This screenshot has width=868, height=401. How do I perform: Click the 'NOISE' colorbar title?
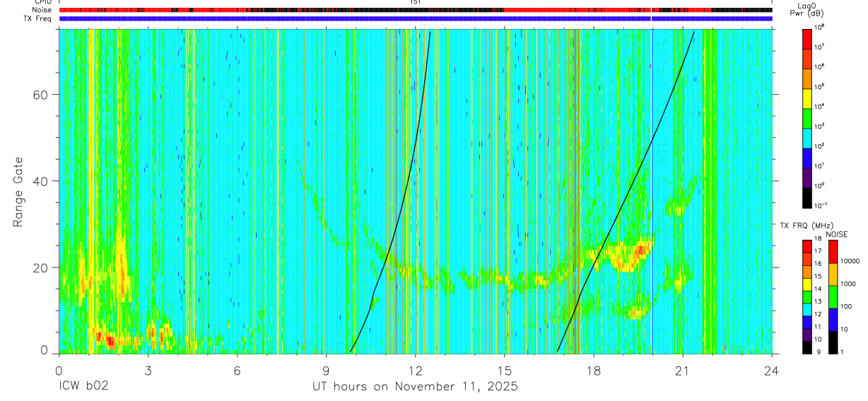click(837, 234)
